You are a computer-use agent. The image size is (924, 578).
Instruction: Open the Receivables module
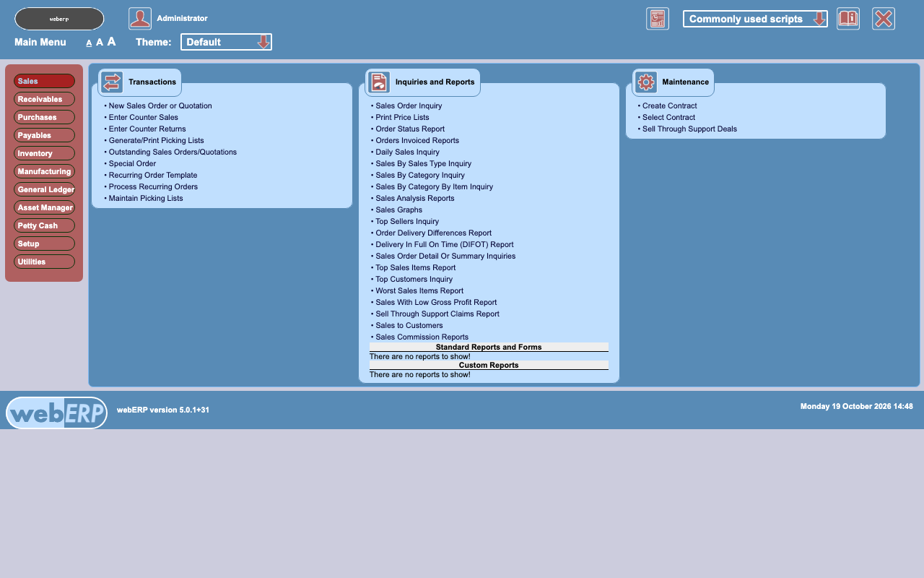(x=44, y=99)
